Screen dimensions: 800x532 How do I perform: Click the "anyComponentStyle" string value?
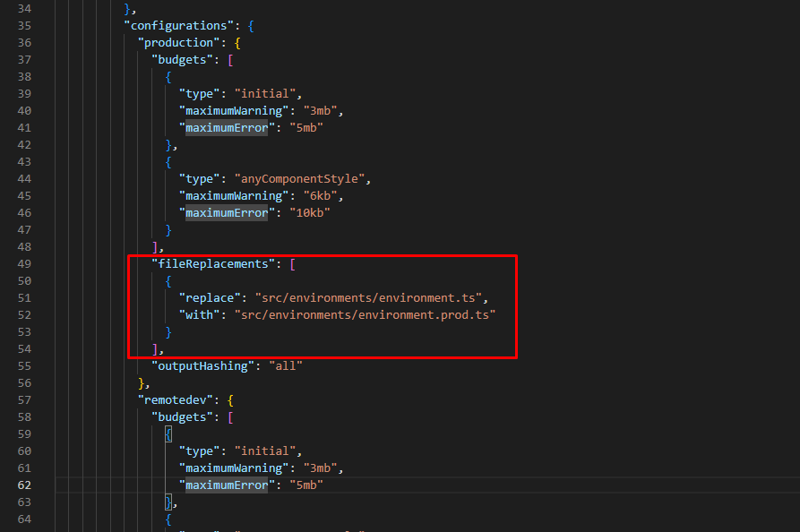pos(302,178)
